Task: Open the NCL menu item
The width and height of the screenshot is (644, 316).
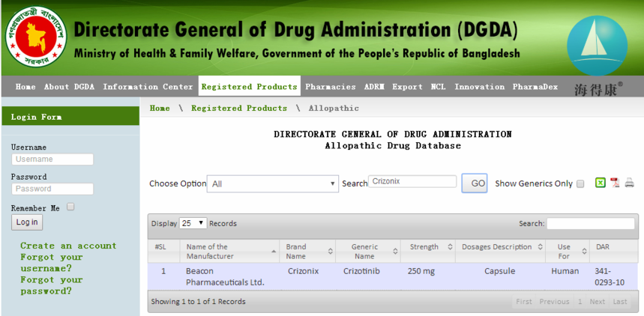Action: click(439, 87)
